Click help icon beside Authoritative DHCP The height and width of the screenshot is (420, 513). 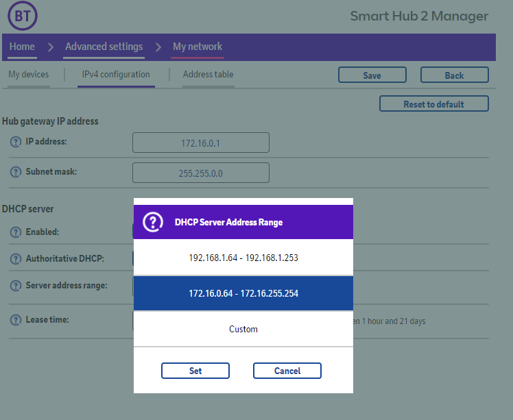(x=16, y=260)
